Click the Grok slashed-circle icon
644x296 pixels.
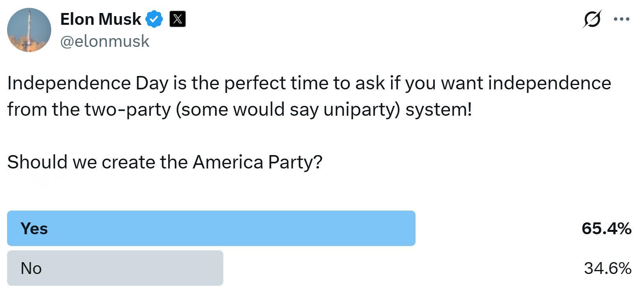click(592, 19)
